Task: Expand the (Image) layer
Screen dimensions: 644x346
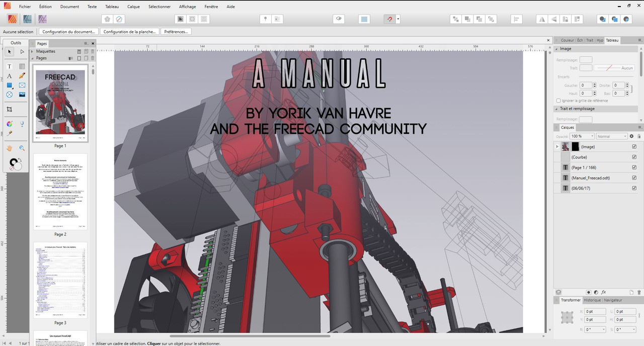Action: 557,147
